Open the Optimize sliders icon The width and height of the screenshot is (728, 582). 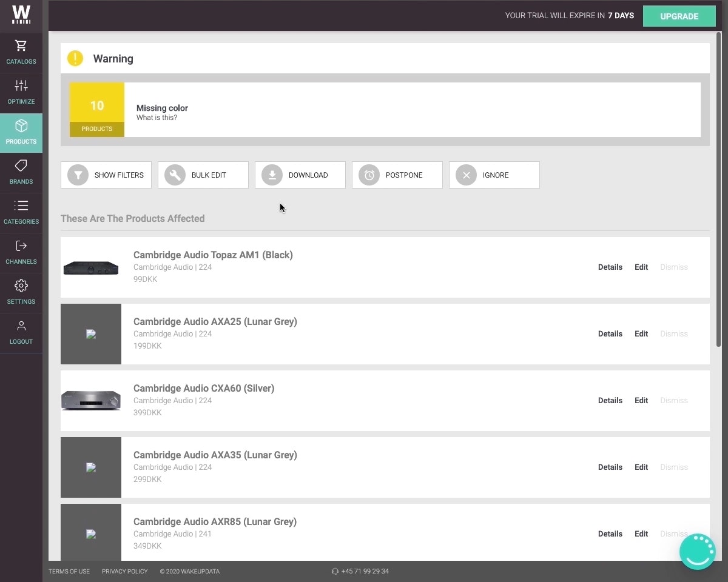click(21, 85)
